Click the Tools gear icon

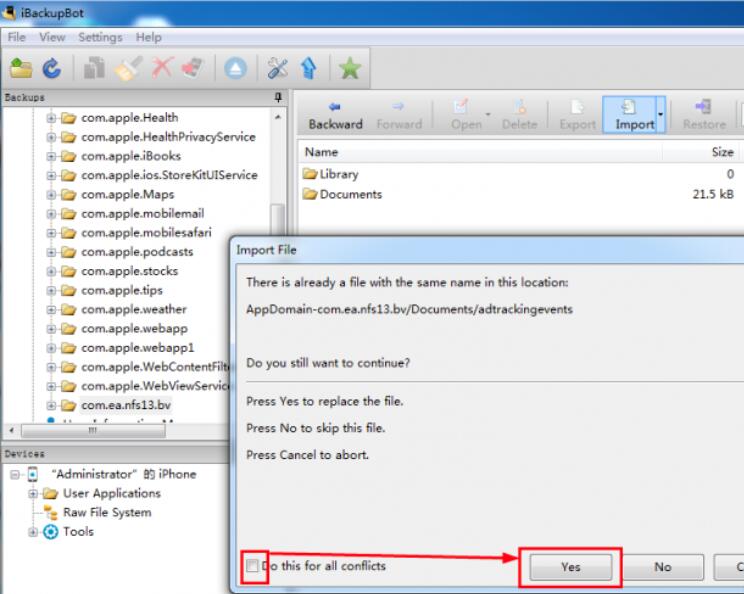click(51, 531)
